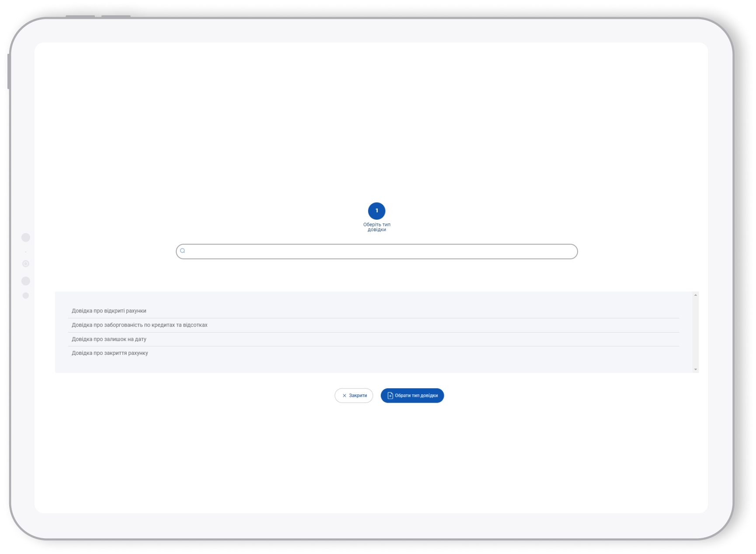Select step 1 circle indicator
The height and width of the screenshot is (554, 756).
(x=376, y=211)
